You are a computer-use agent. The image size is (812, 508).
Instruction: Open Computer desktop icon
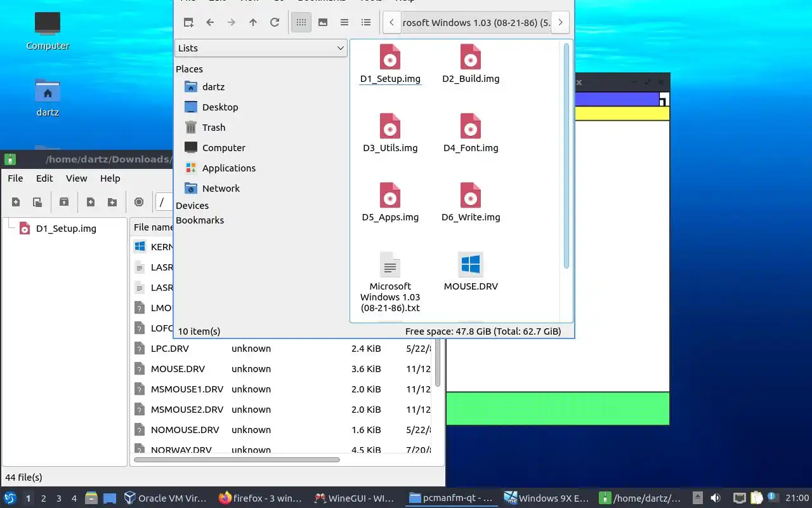(48, 30)
